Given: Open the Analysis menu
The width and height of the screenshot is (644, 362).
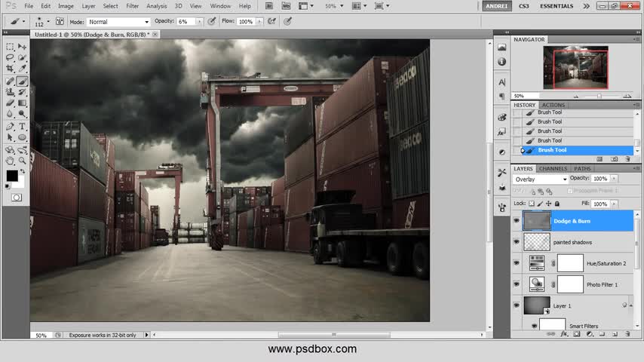Looking at the screenshot, I should pyautogui.click(x=157, y=6).
